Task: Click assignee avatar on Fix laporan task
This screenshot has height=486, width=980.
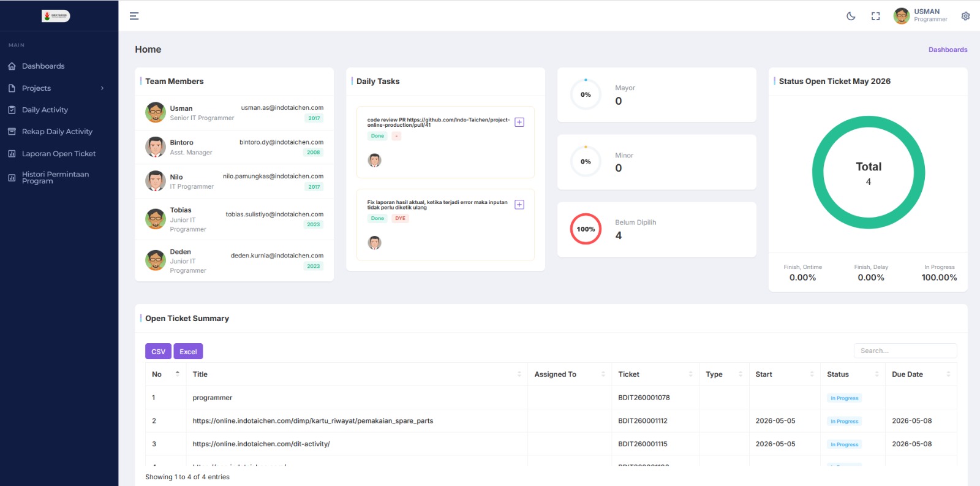Action: click(374, 243)
